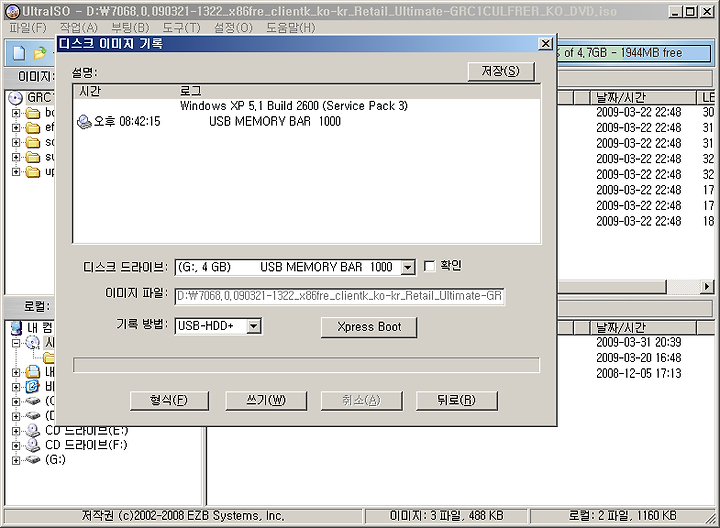Expand the 'ef' folder tree node
This screenshot has width=720, height=528.
click(x=16, y=128)
